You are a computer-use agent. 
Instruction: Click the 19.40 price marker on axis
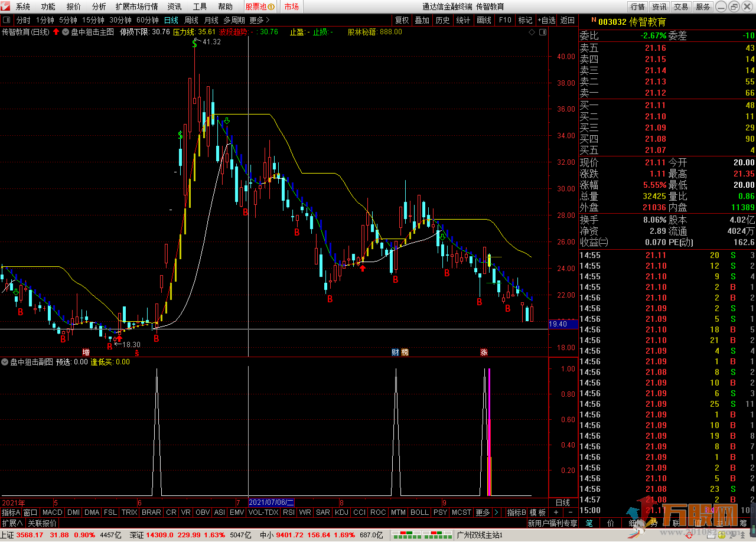pyautogui.click(x=558, y=324)
